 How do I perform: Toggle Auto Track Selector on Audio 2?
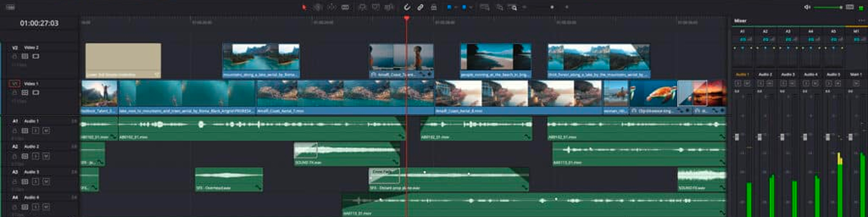25,156
